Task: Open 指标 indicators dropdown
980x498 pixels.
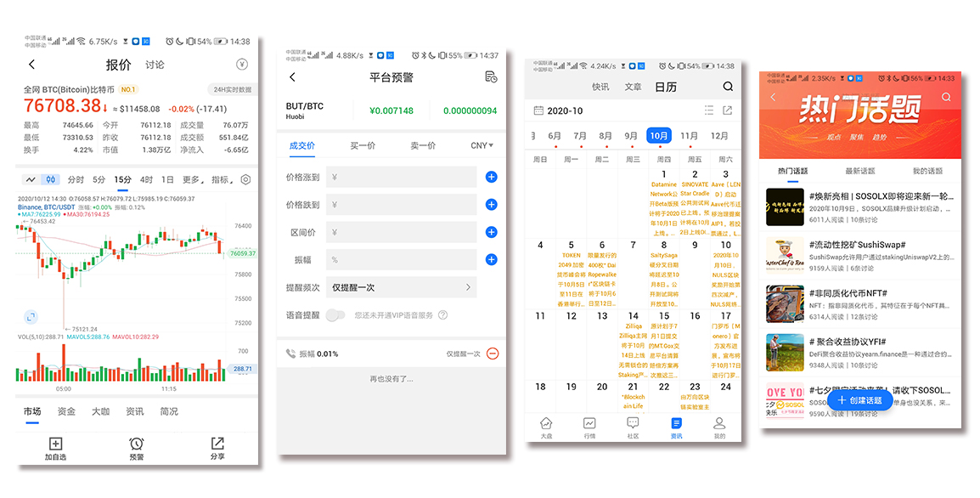Action: click(x=222, y=179)
